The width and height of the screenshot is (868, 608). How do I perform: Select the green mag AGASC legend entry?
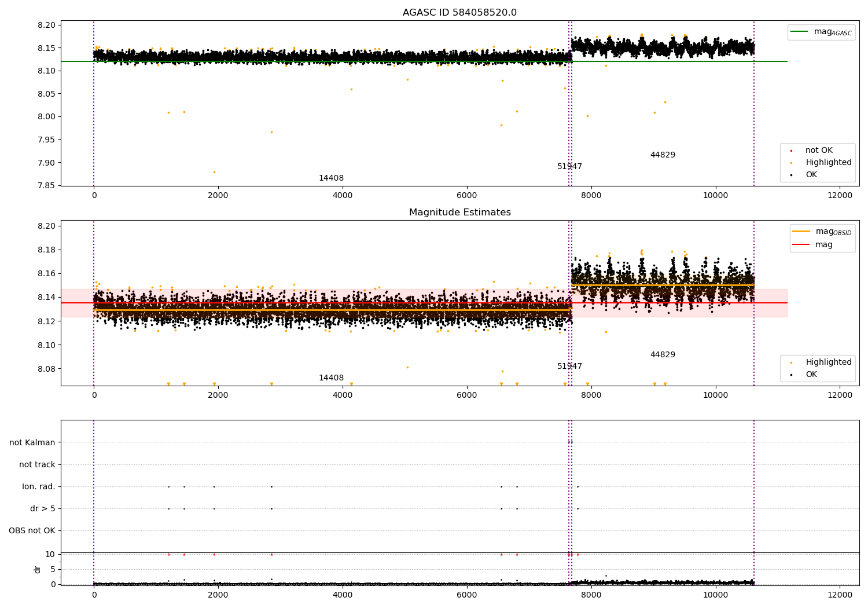(821, 32)
